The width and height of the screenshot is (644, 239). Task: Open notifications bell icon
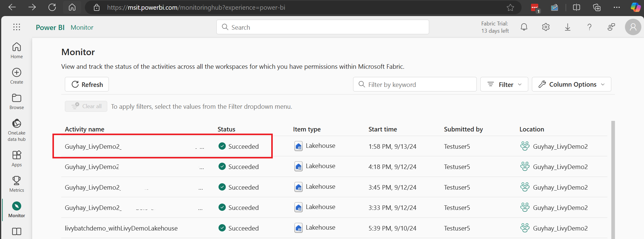pos(524,27)
